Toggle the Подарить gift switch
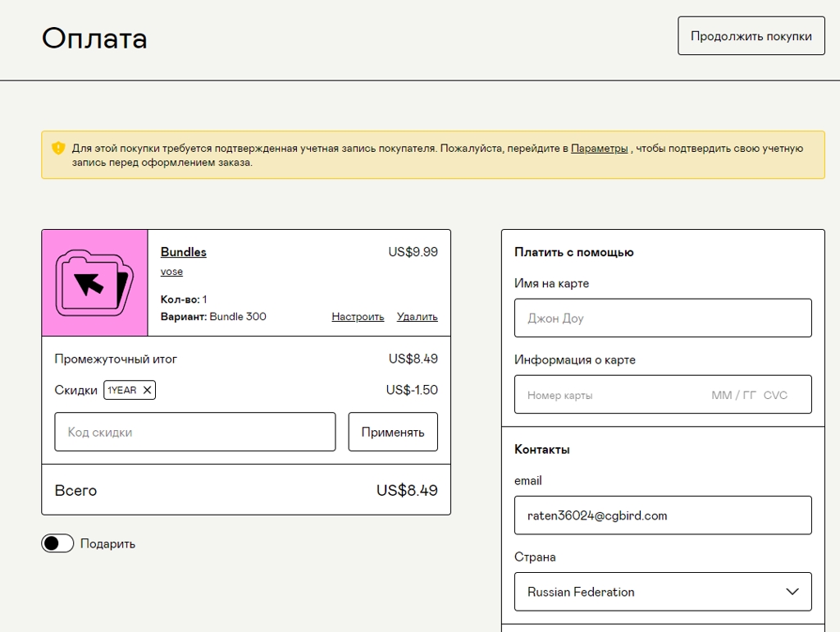Image resolution: width=840 pixels, height=632 pixels. pos(57,543)
